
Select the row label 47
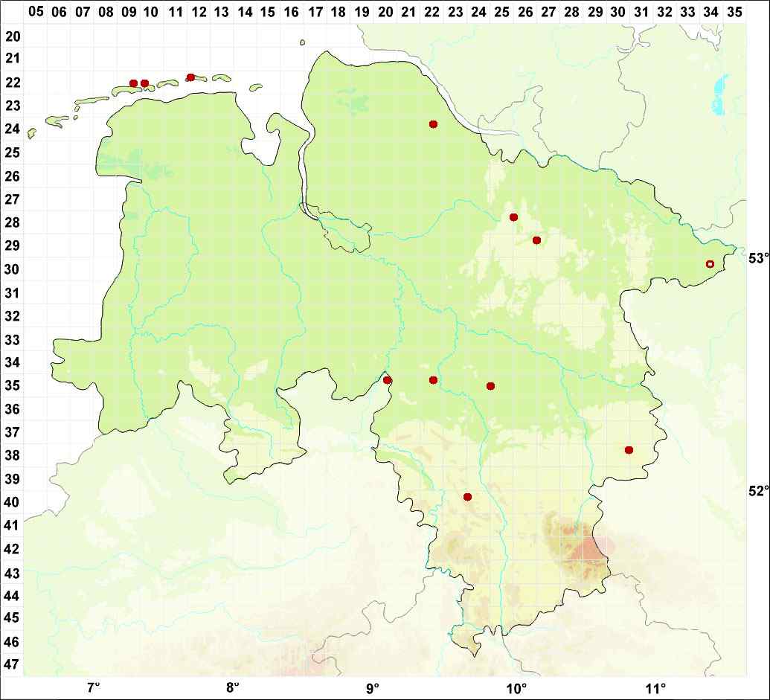[x=13, y=664]
